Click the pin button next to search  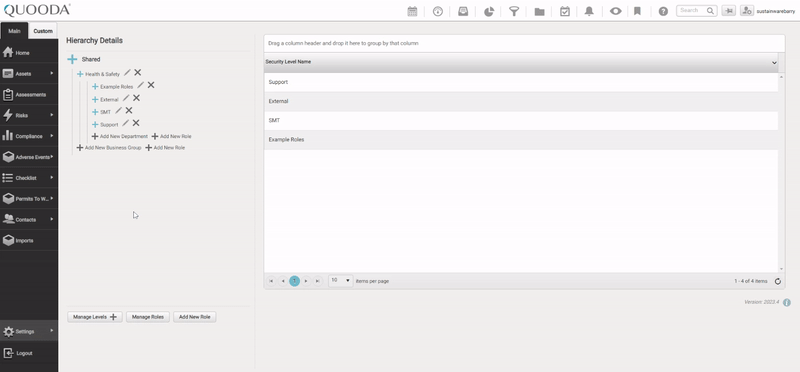coord(729,11)
